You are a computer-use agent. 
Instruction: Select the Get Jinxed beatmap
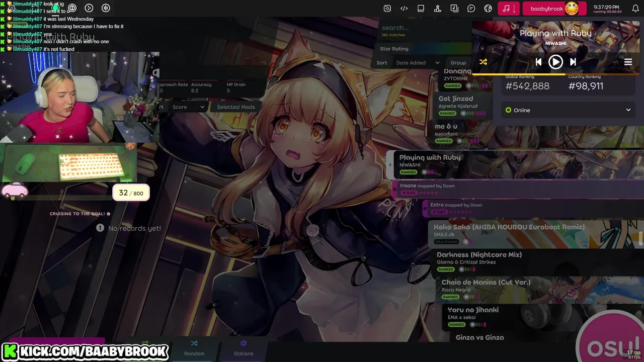point(463,106)
